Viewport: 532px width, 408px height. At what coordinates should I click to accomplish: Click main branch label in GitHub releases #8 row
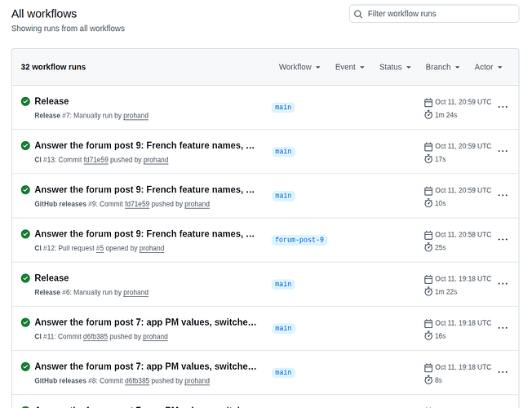[283, 372]
